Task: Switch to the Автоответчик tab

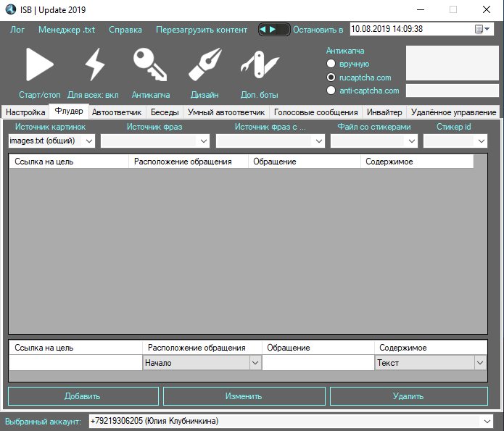Action: click(x=117, y=112)
